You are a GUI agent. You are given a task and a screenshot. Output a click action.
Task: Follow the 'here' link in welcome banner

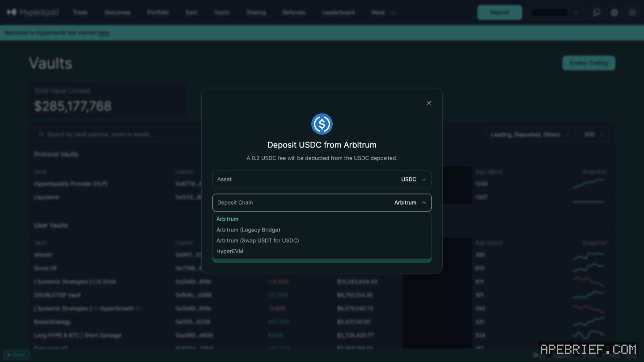click(104, 33)
